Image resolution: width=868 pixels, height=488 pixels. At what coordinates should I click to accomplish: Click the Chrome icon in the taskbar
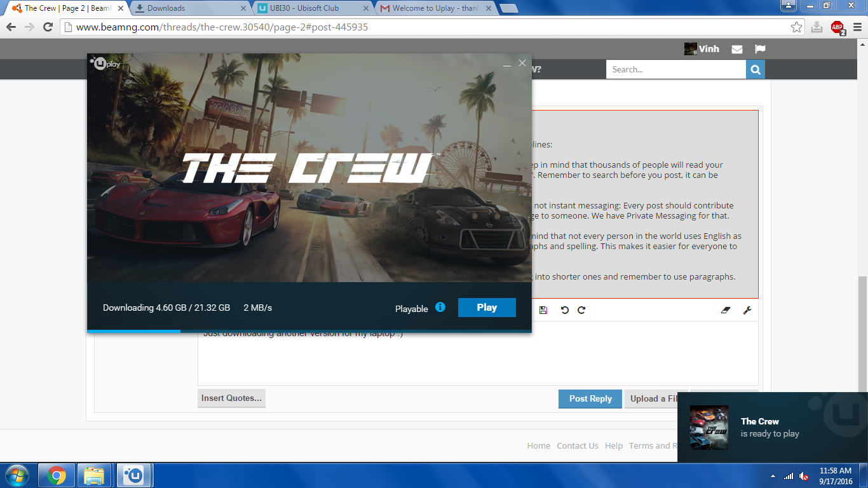click(x=56, y=475)
